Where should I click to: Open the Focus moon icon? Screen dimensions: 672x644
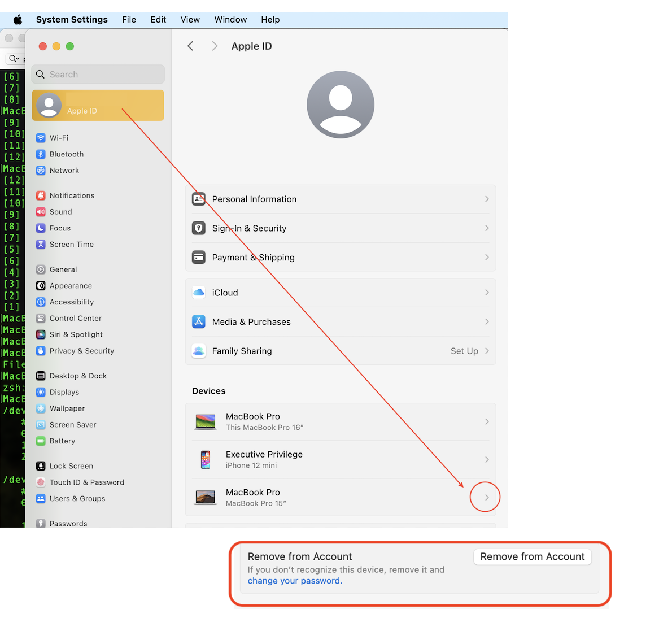tap(41, 228)
